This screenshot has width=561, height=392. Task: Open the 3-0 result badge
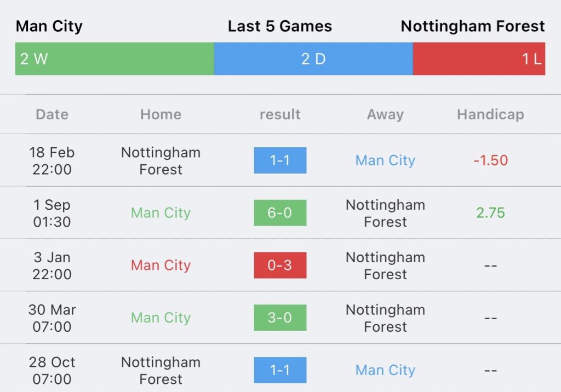click(280, 318)
